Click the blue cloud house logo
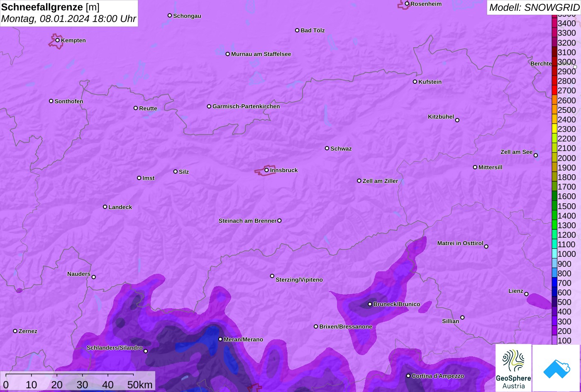Screen dimensions: 581x392 coord(557,368)
